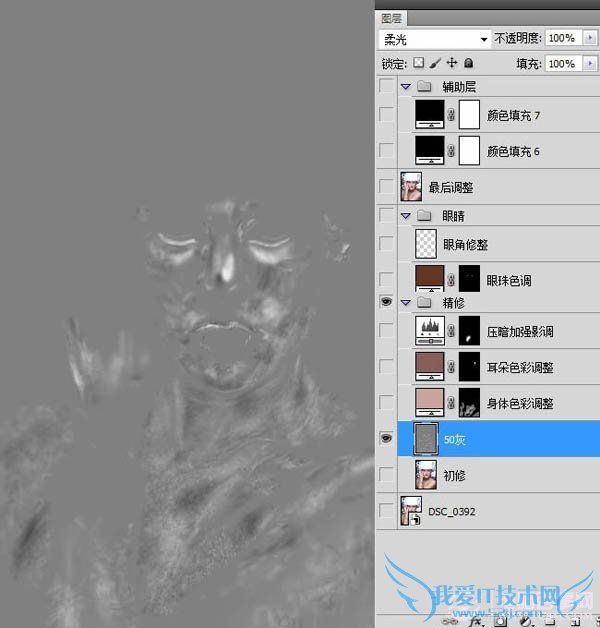Click the lock all padlock icon

(x=468, y=63)
